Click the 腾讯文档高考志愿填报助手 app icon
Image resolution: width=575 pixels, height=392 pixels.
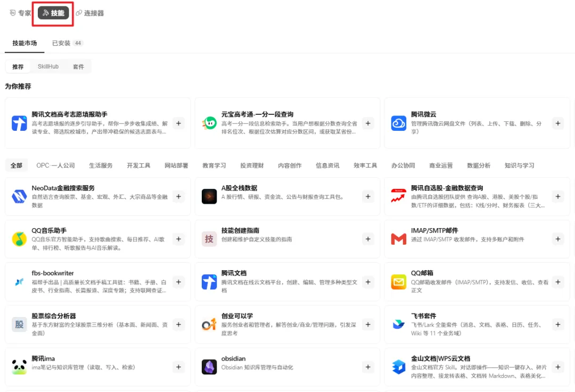coord(19,123)
